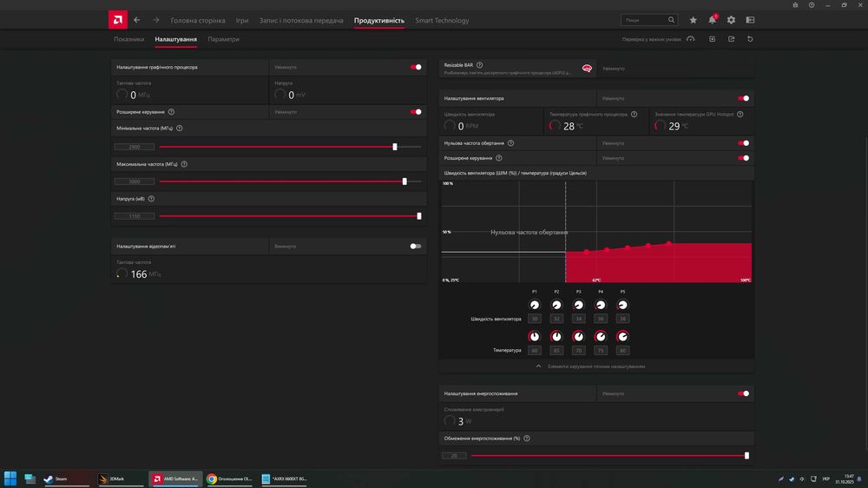Screen dimensions: 868x488
Task: Open settings gear icon
Action: tap(731, 20)
